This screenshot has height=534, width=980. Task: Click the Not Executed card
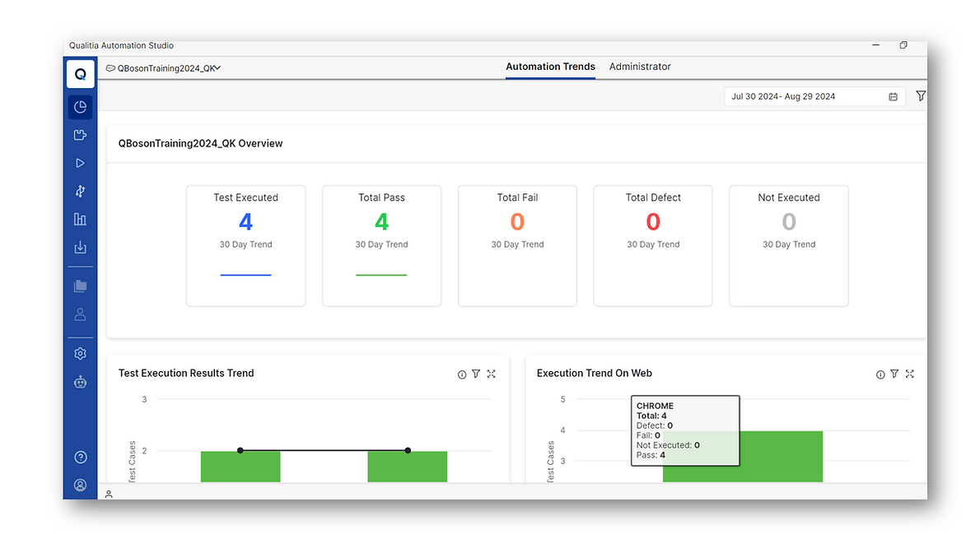pyautogui.click(x=789, y=245)
